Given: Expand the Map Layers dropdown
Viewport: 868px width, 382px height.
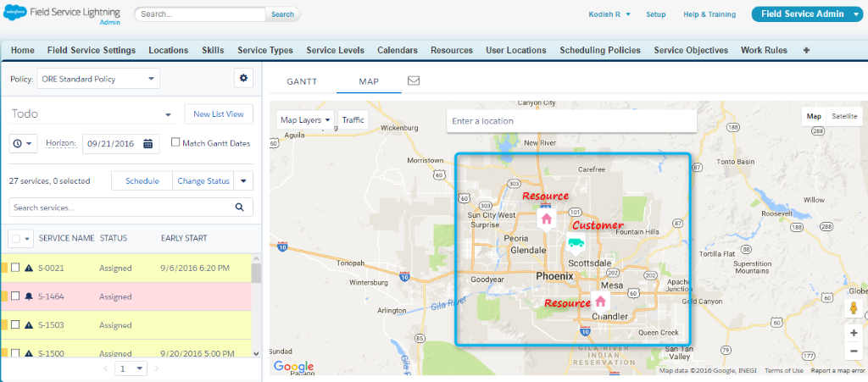Looking at the screenshot, I should point(305,120).
